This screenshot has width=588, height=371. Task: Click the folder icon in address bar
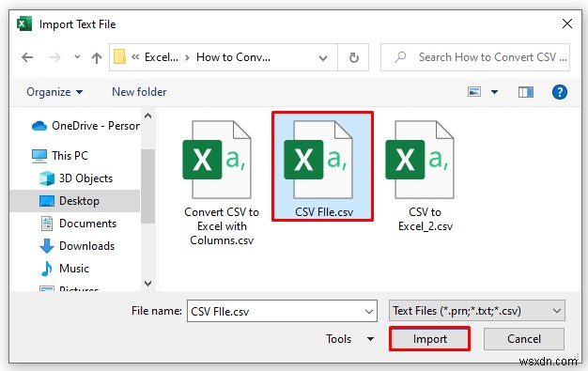119,57
